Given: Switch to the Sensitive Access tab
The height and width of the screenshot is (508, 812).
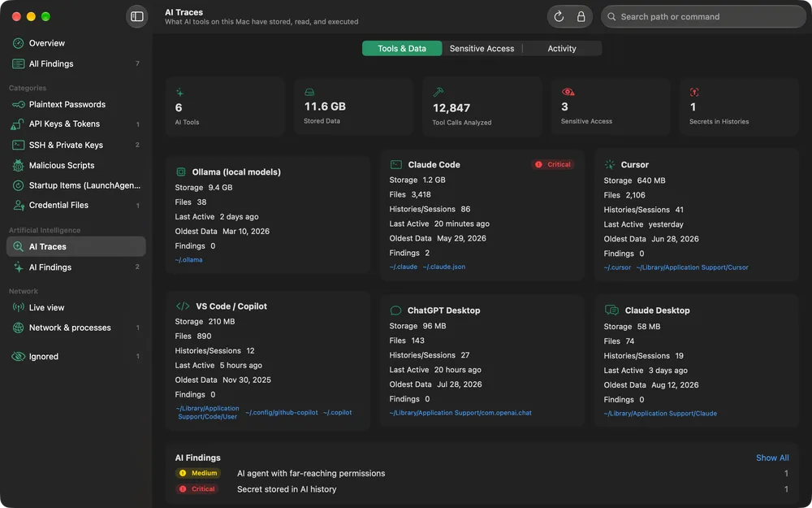Looking at the screenshot, I should (x=482, y=48).
